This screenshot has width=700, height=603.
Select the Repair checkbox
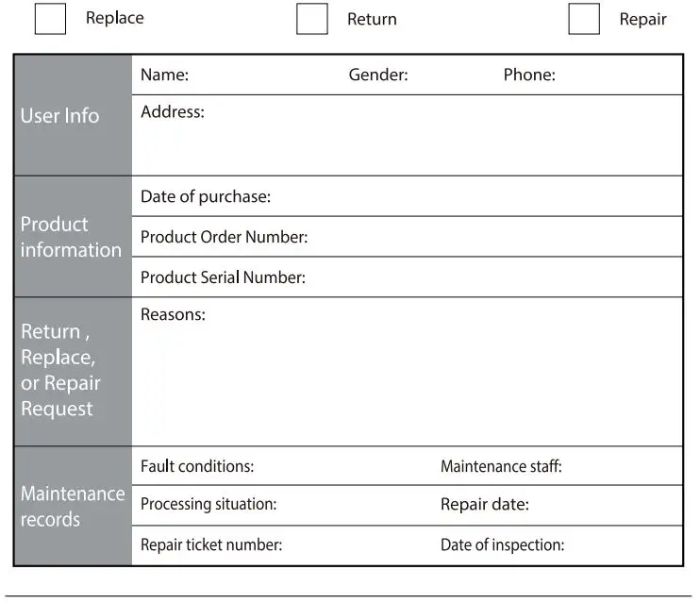click(x=584, y=19)
